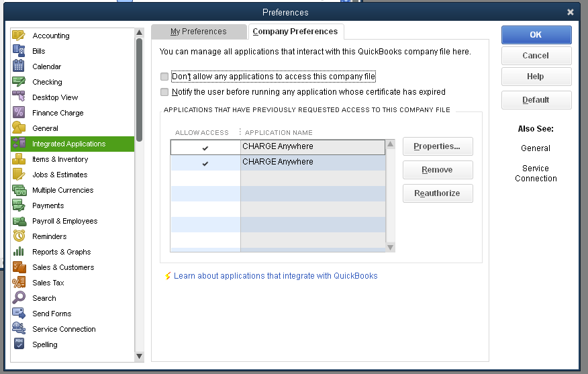The image size is (588, 374).
Task: Open the Finance Charge percent icon
Action: 19,113
